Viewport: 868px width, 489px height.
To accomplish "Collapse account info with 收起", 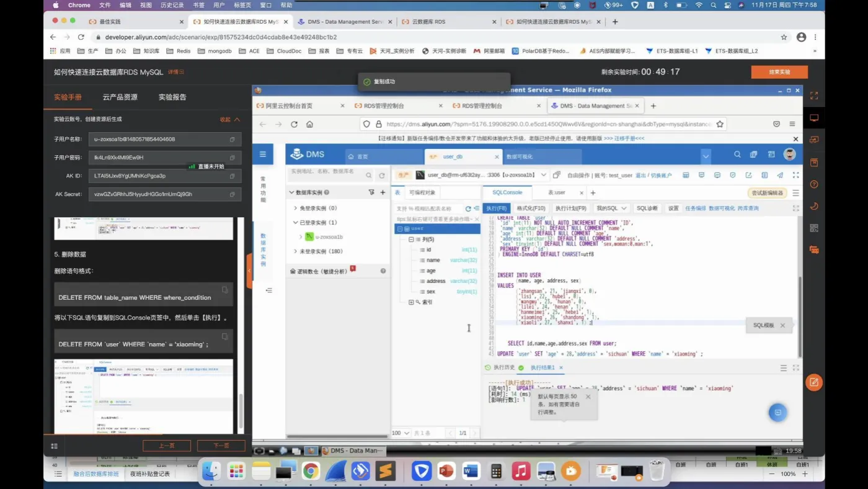I will [x=229, y=119].
